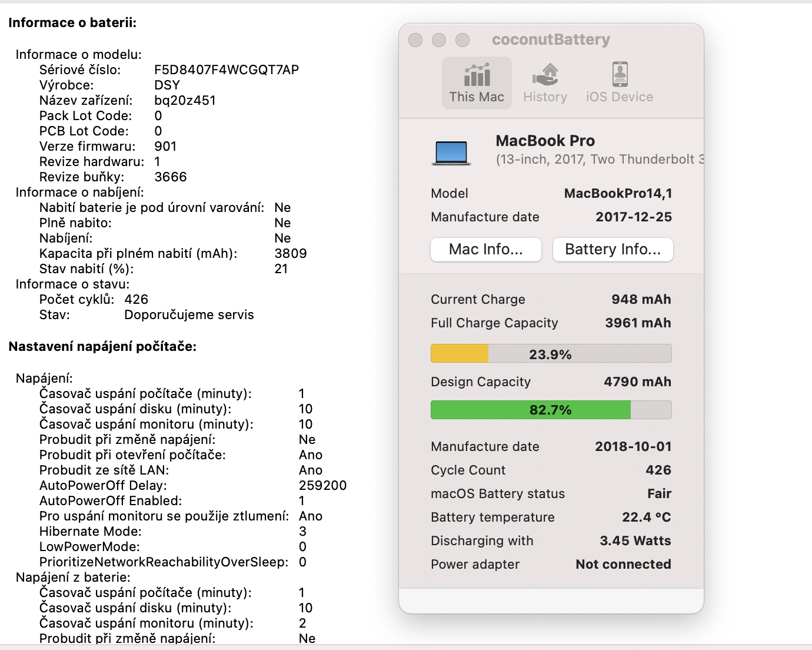This screenshot has width=812, height=650.
Task: Zoom the coconutBattery window
Action: pos(462,39)
